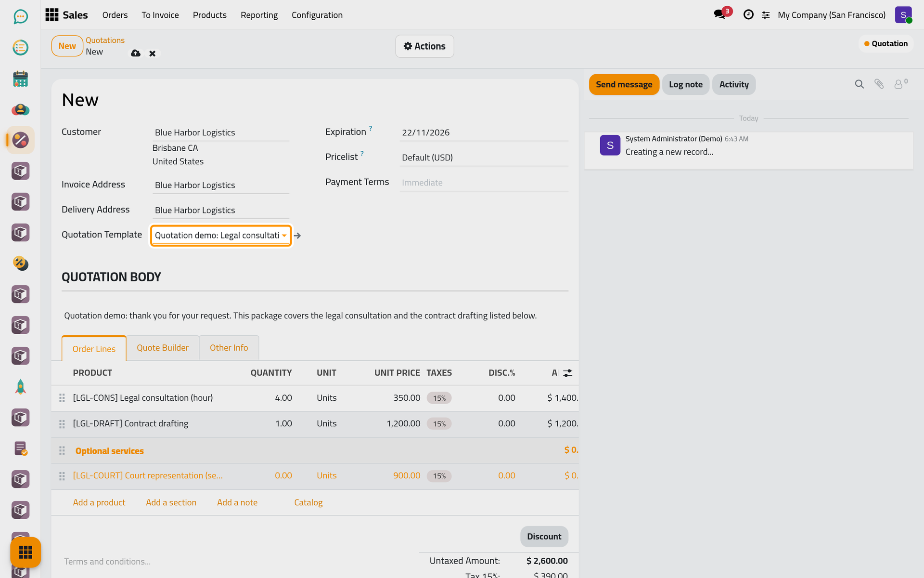Viewport: 924px width, 578px height.
Task: Discard changes with the X icon
Action: click(152, 53)
